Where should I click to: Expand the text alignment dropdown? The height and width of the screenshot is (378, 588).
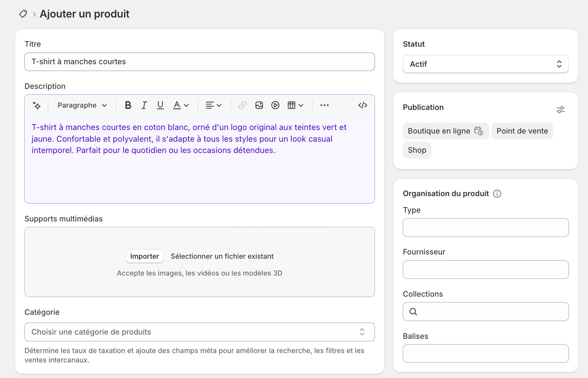213,105
